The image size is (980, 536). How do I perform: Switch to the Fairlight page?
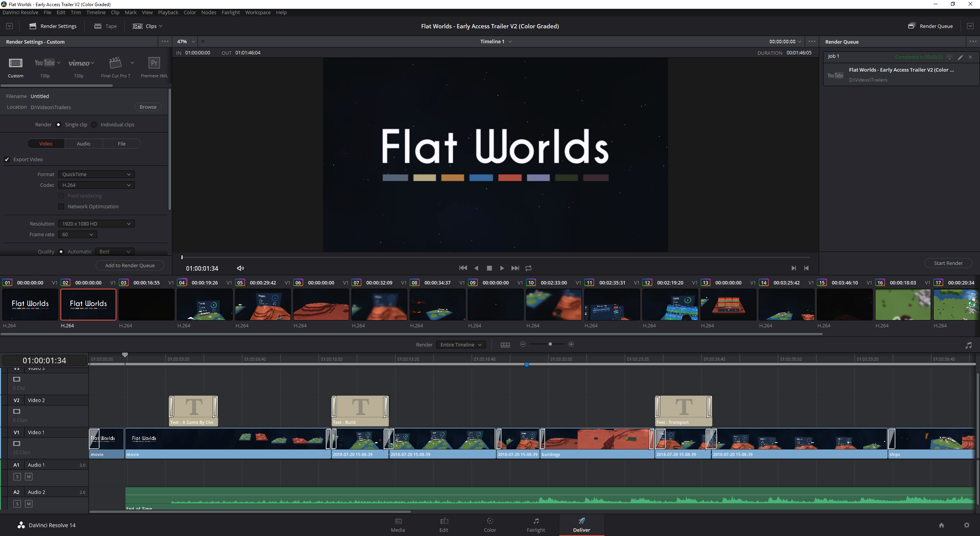click(536, 525)
